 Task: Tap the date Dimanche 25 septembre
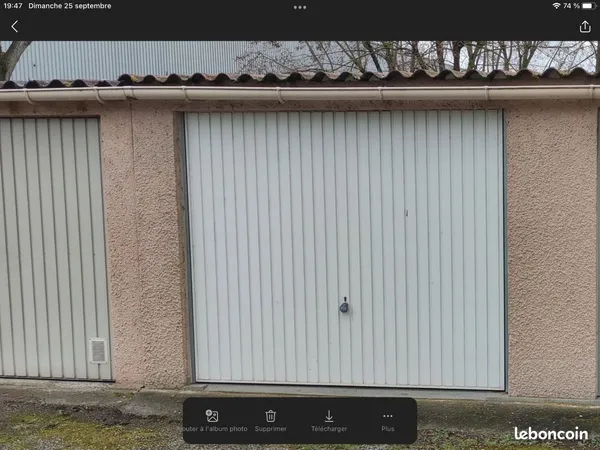pos(70,6)
